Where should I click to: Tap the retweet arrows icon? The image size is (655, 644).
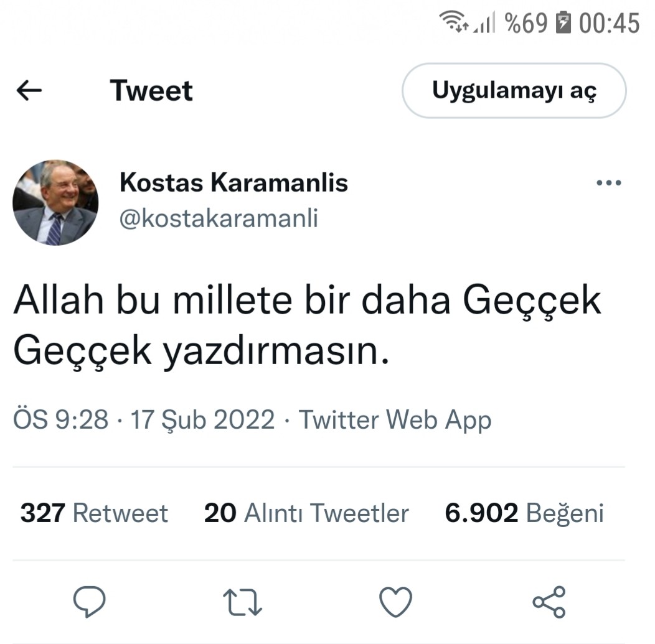tap(243, 602)
